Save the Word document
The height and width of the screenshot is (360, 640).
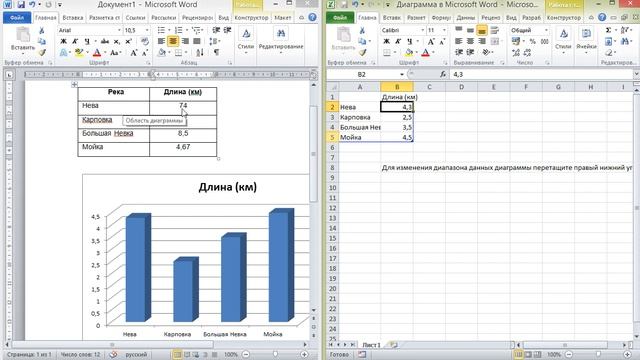click(20, 5)
